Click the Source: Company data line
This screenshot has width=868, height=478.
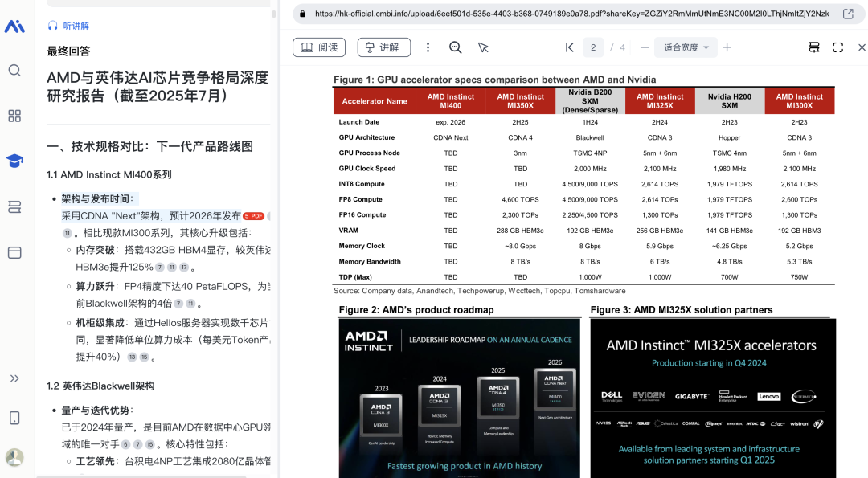479,291
